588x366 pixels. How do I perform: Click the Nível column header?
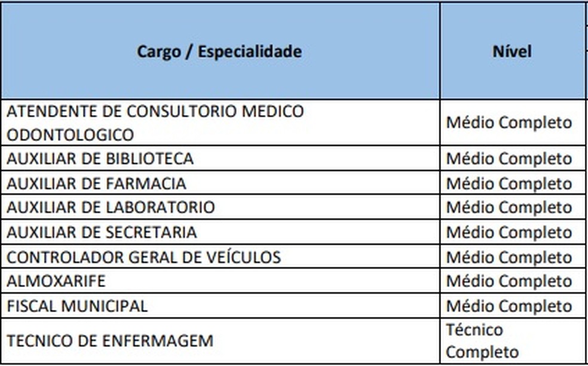[512, 51]
